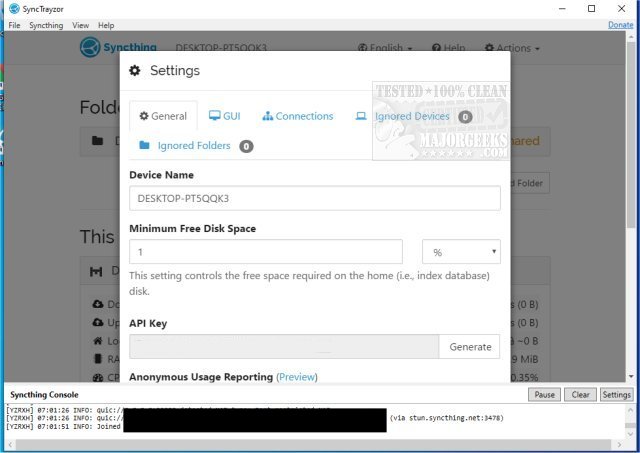Click the gear icon beside Settings heading
The width and height of the screenshot is (640, 453).
point(135,71)
